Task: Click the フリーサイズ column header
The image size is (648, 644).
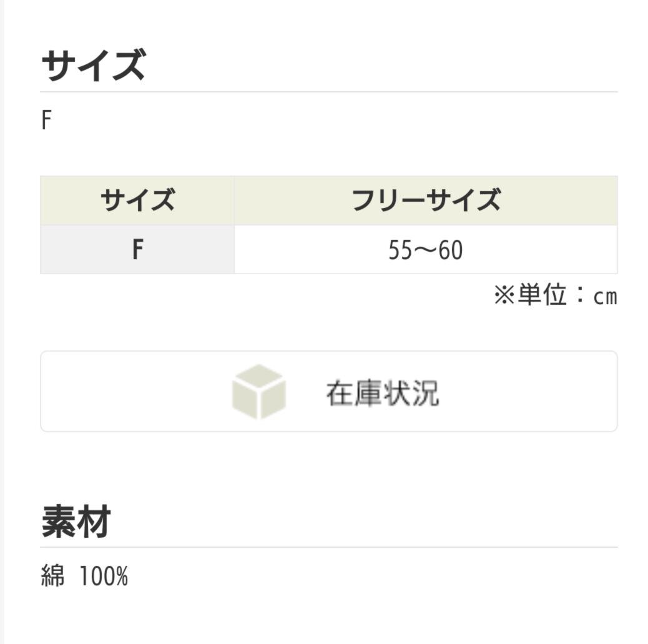Action: pos(426,201)
